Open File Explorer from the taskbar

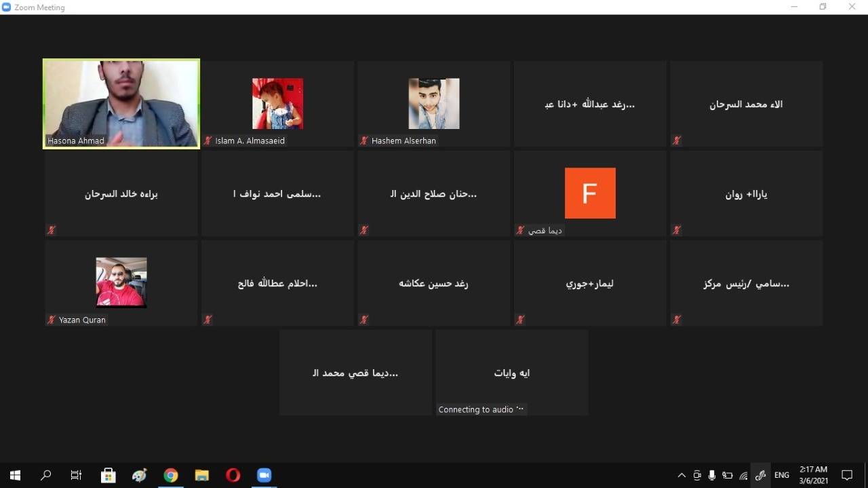click(201, 475)
